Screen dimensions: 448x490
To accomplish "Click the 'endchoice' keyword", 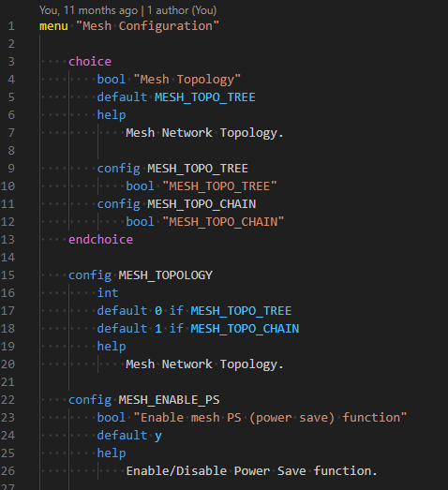I will (x=101, y=240).
